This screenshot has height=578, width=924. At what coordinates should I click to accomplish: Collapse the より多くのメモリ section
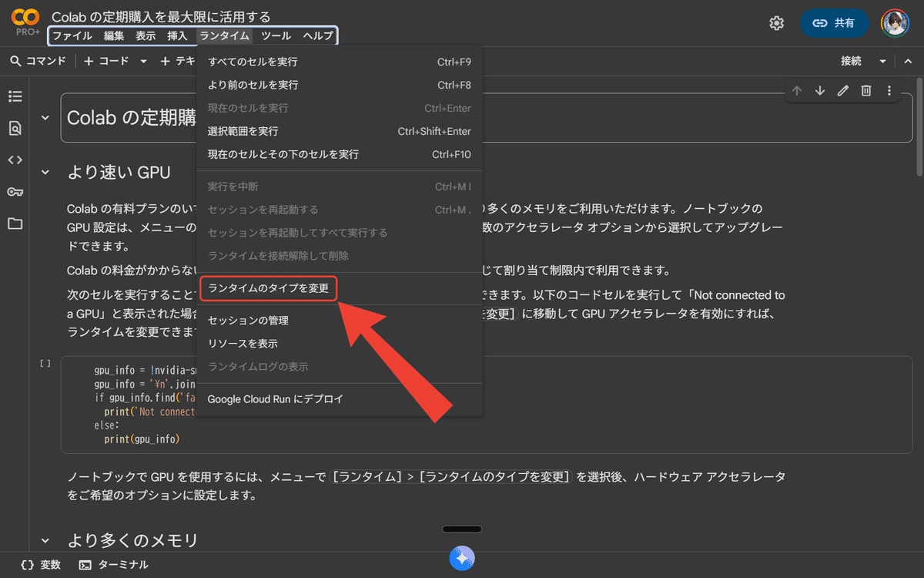tap(45, 540)
